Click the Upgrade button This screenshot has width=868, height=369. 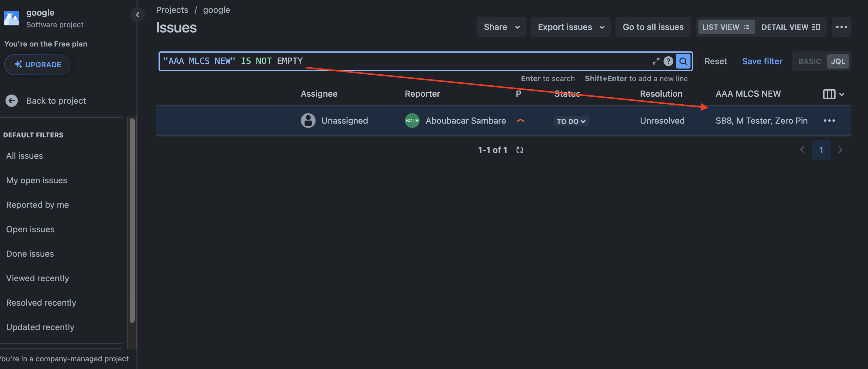click(37, 64)
